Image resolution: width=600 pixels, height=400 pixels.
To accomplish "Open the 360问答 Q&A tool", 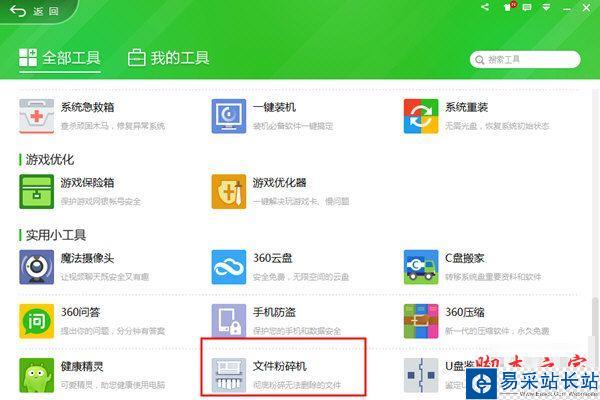I will coord(37,321).
